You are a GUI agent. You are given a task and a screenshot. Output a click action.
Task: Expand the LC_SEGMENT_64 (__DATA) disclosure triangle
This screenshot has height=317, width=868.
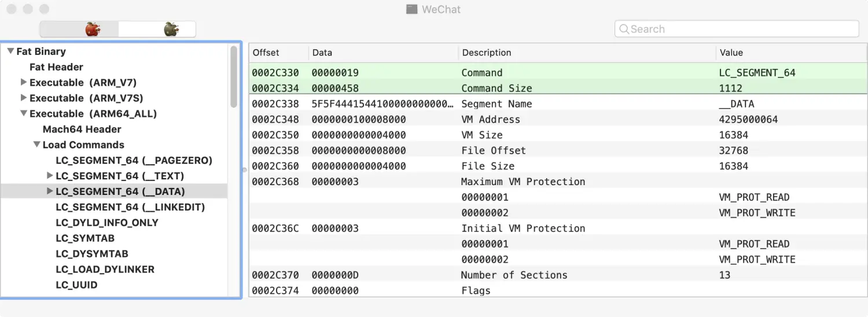pyautogui.click(x=50, y=191)
